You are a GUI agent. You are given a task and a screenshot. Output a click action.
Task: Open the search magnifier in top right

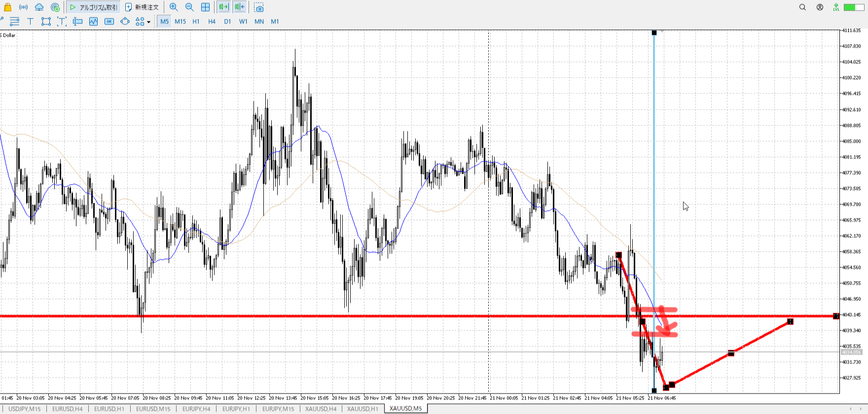(802, 7)
